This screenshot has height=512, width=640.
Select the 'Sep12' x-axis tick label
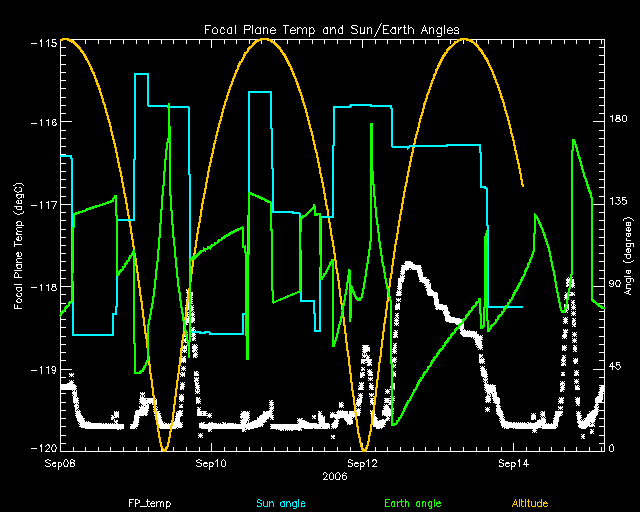pos(362,463)
